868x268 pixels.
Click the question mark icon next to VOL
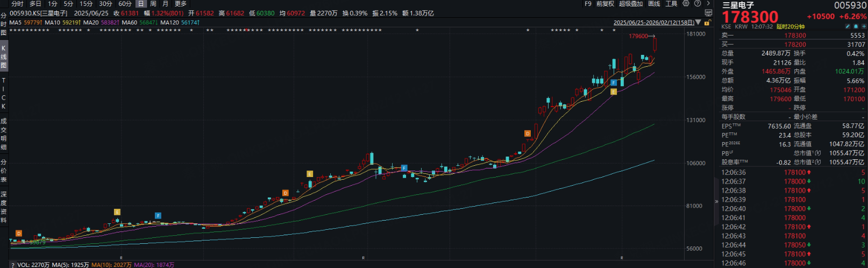(x=12, y=265)
